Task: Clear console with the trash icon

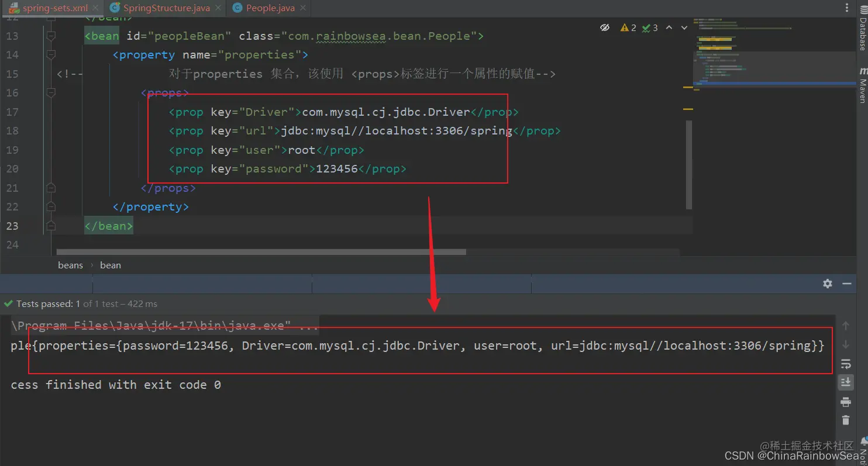Action: (x=845, y=420)
